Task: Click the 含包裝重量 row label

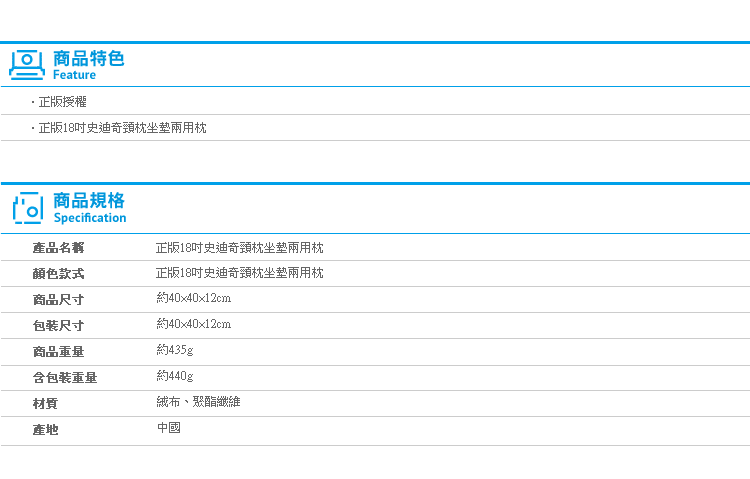Action: (65, 377)
